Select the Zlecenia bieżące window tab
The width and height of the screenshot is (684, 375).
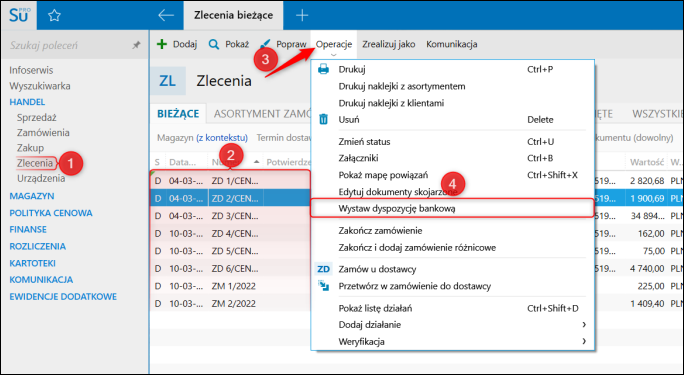(233, 15)
